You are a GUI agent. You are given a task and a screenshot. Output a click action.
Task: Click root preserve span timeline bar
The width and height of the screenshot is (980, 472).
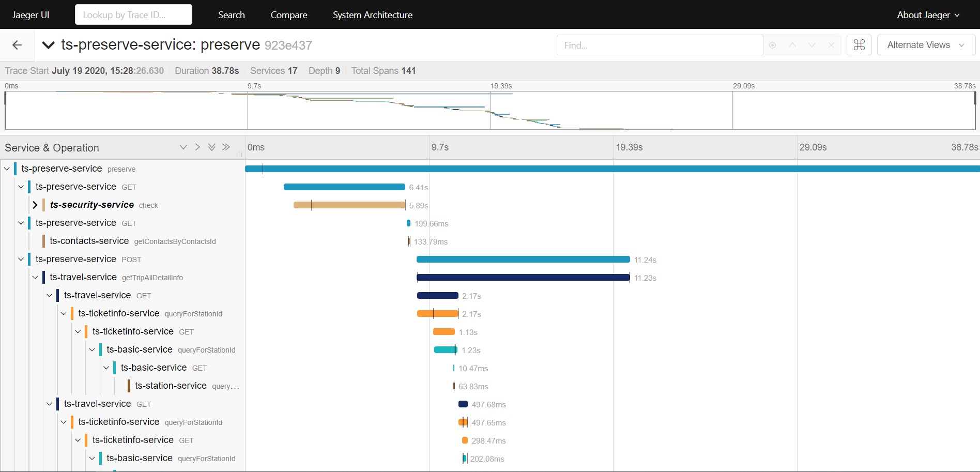click(x=612, y=169)
